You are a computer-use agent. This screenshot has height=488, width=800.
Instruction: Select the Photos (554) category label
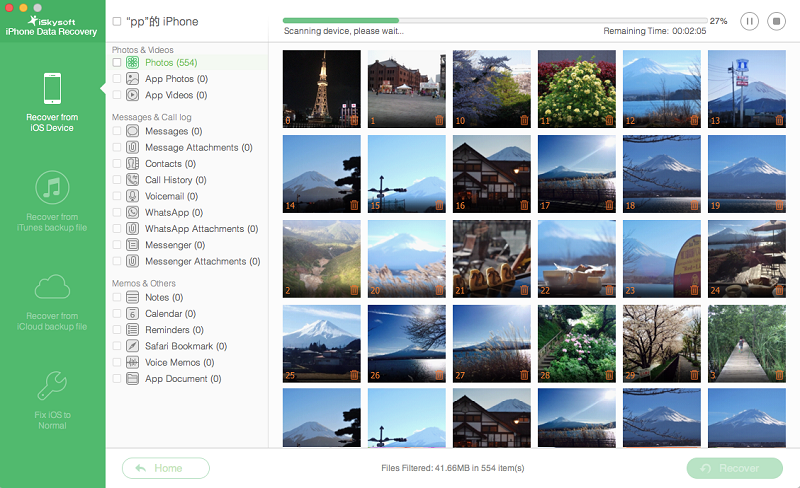tap(171, 62)
